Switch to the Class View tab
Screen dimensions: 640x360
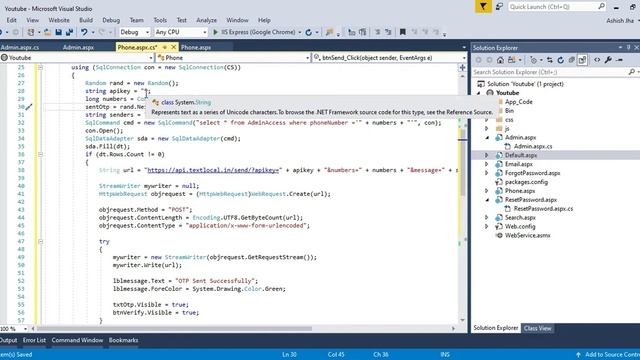538,328
